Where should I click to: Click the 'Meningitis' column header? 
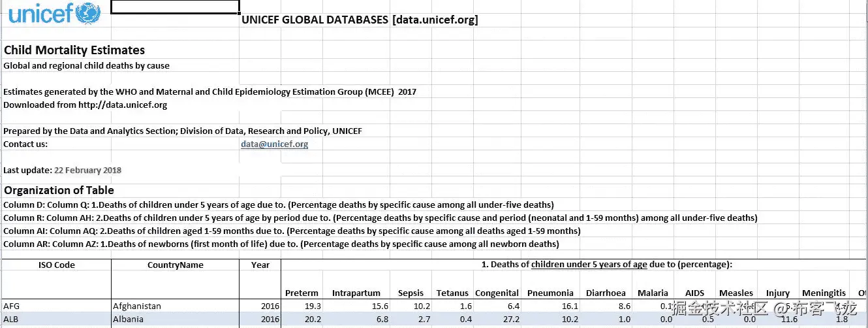(x=824, y=293)
